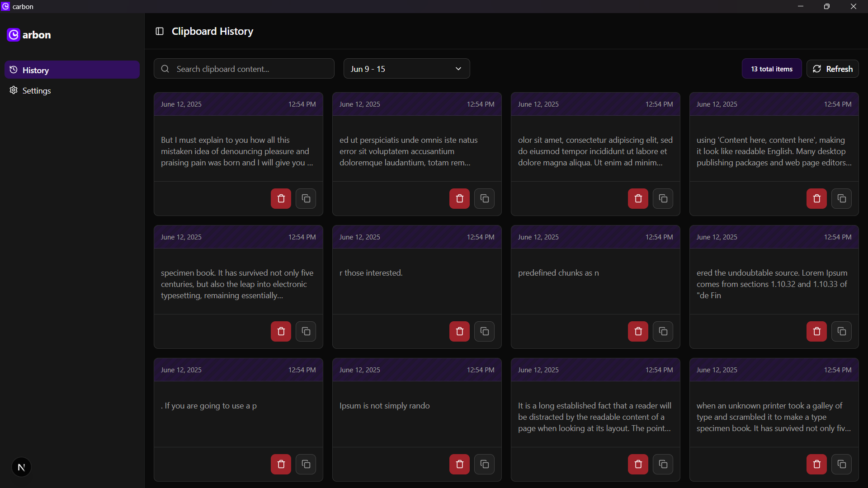
Task: Copy the 'using Content here' clip
Action: 841,199
